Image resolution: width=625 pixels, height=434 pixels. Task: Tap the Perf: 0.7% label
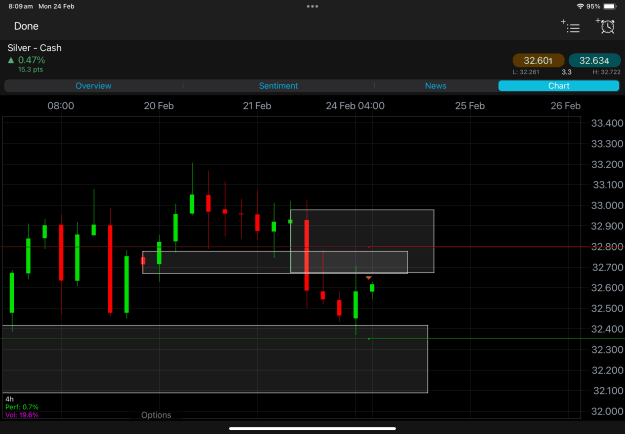pyautogui.click(x=22, y=407)
